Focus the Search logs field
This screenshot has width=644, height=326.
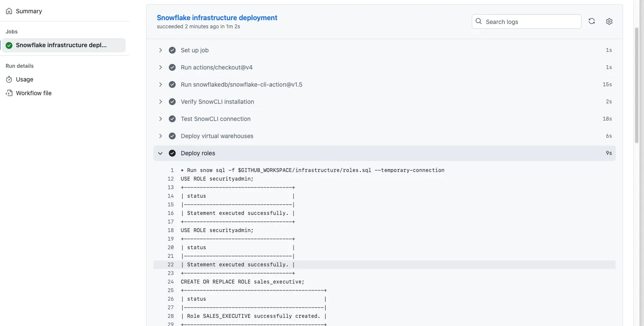[527, 21]
